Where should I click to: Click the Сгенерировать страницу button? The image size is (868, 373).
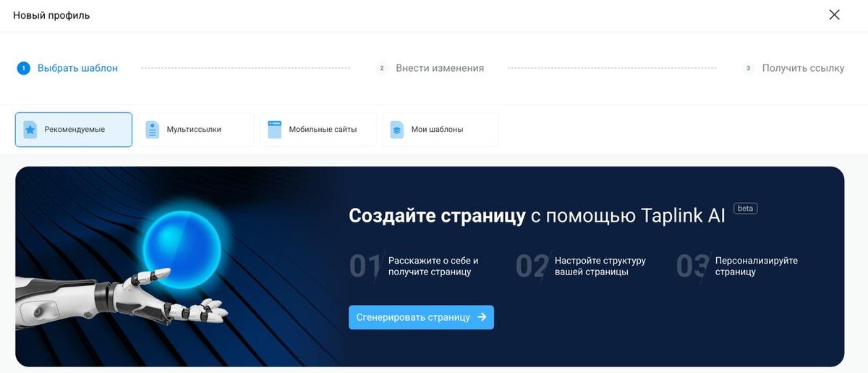pos(421,317)
